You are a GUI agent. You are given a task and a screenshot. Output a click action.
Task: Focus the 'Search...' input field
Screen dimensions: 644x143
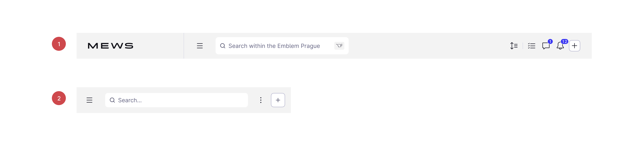(x=180, y=100)
